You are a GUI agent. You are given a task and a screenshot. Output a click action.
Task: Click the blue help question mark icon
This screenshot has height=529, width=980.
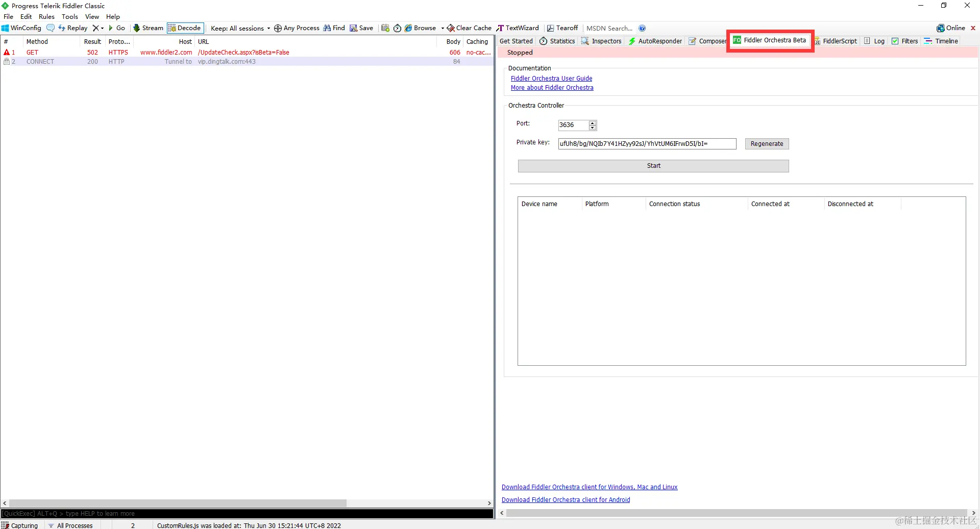click(x=642, y=28)
